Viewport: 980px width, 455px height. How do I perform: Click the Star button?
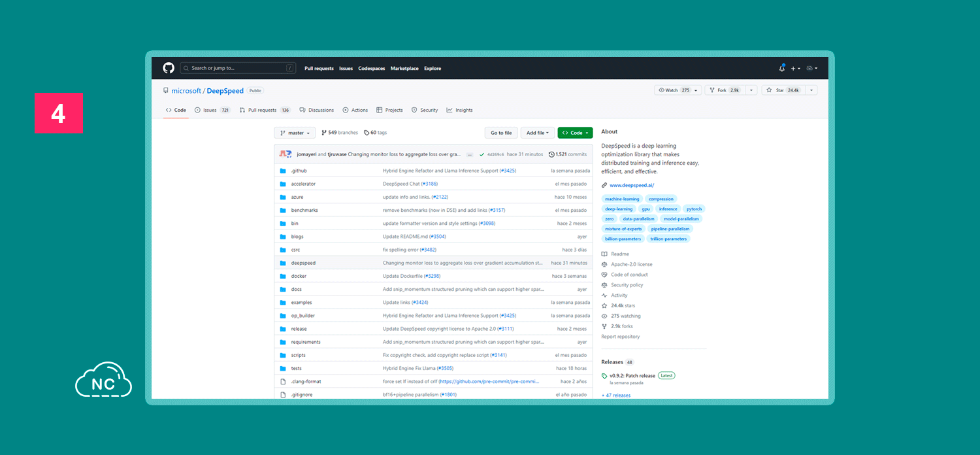tap(783, 90)
